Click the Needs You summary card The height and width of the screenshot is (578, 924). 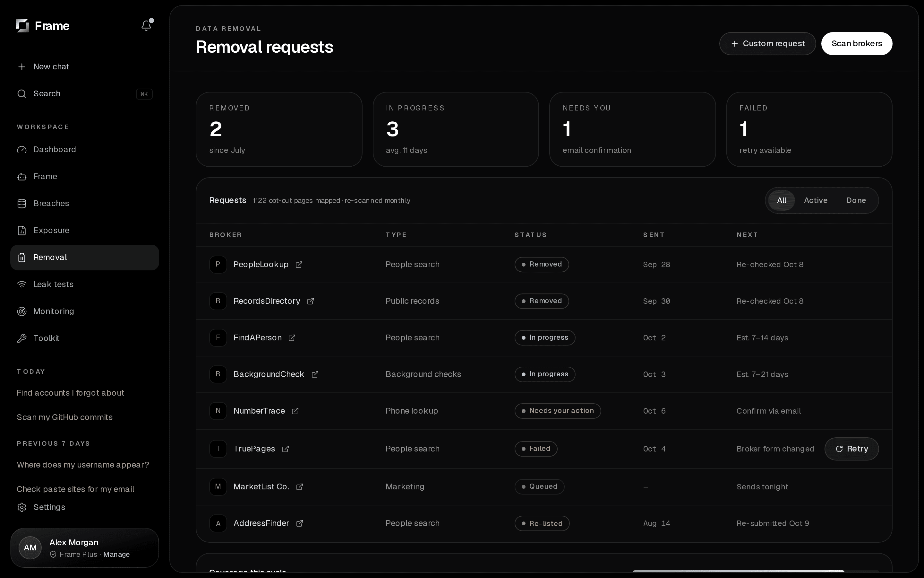coord(632,129)
